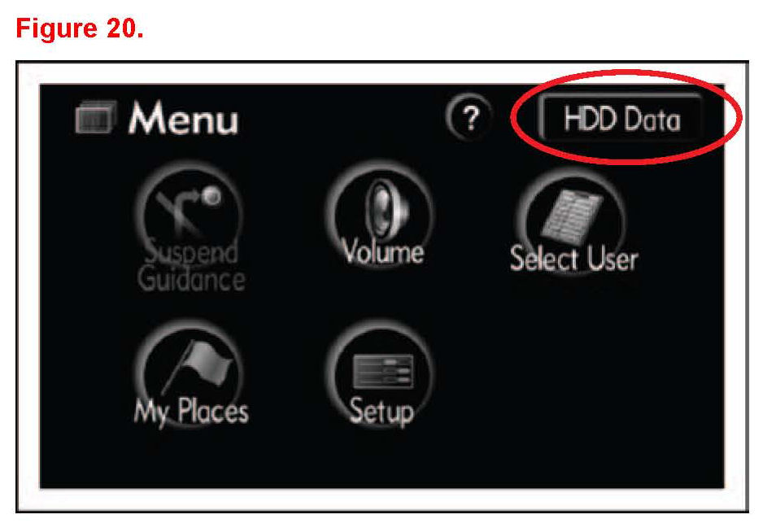
Task: Open My Places via its label
Action: (191, 412)
